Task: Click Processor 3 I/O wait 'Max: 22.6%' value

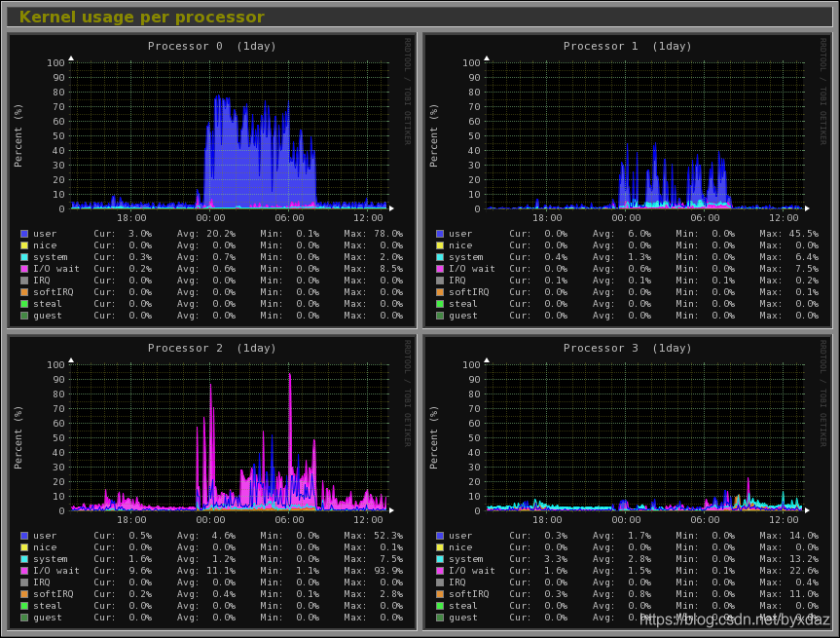Action: click(789, 571)
